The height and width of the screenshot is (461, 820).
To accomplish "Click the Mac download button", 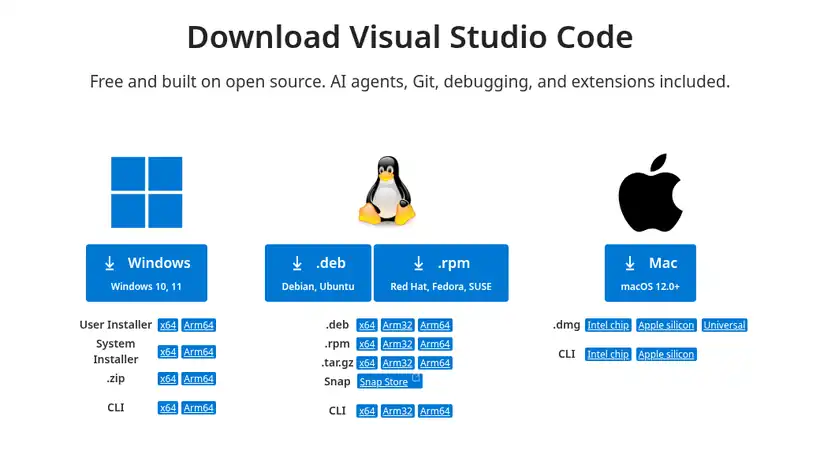I will coord(650,273).
